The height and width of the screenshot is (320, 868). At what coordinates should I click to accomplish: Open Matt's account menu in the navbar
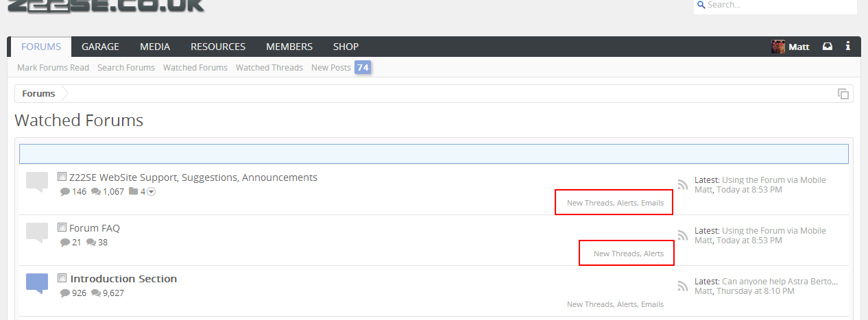pyautogui.click(x=799, y=47)
